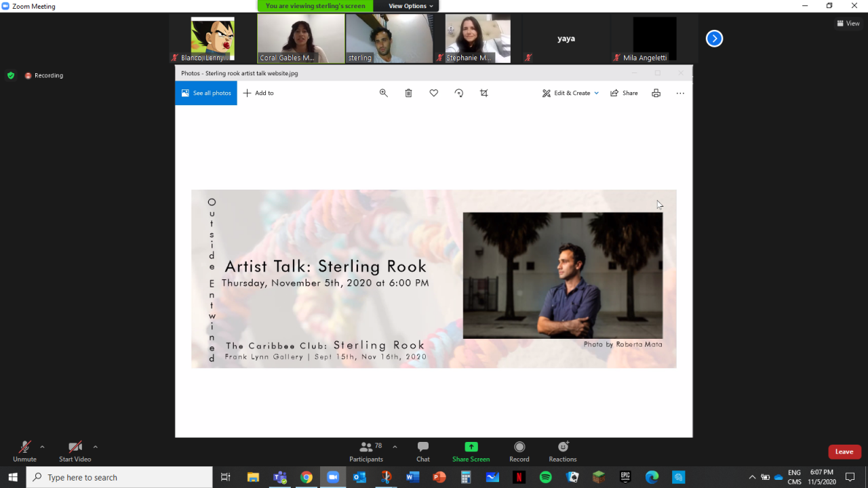868x488 pixels.
Task: Open Outlook from the taskbar
Action: click(x=359, y=477)
